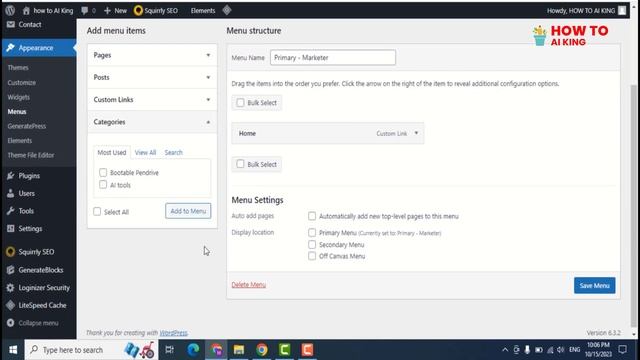
Task: Open File Explorer from taskbar
Action: click(239, 350)
